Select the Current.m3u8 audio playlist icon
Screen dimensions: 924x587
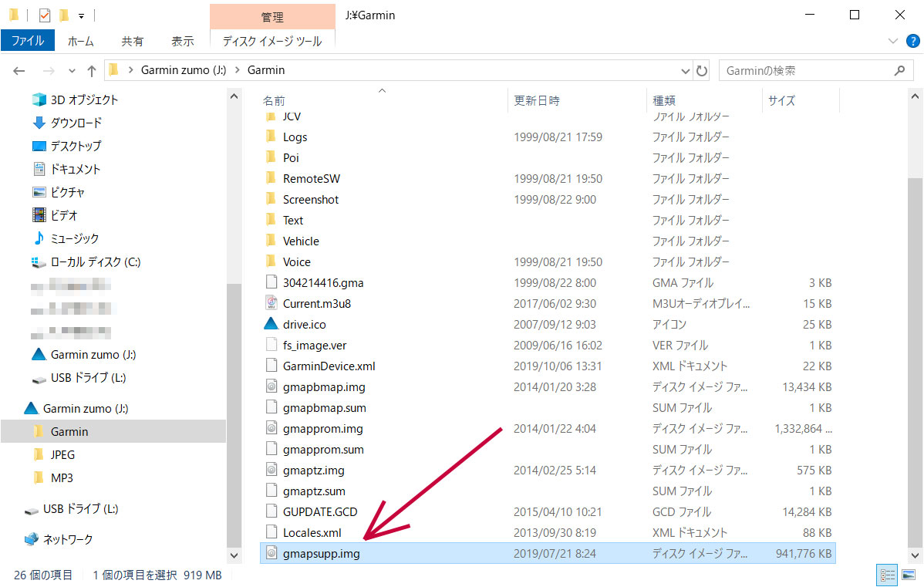pyautogui.click(x=271, y=303)
